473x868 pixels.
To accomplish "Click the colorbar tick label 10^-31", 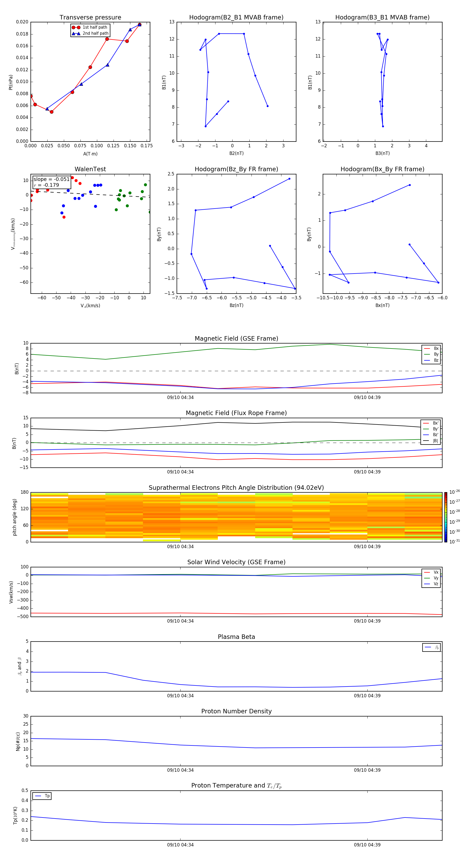I will (x=455, y=542).
